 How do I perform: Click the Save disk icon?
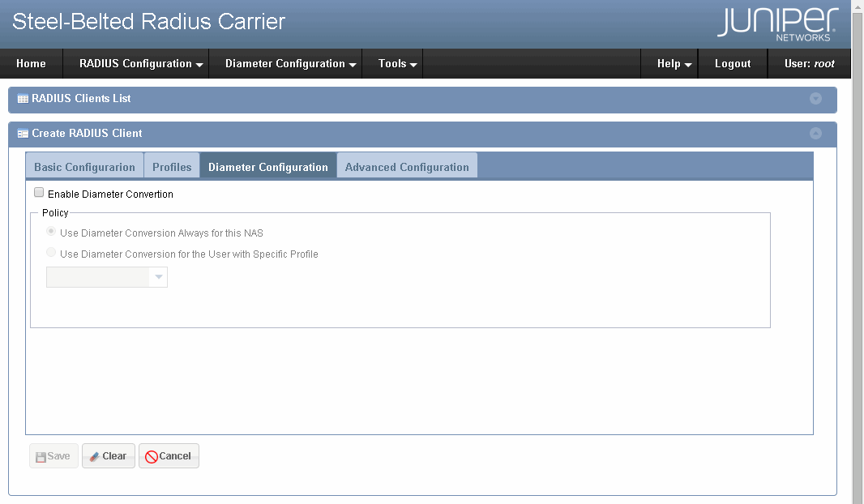41,455
